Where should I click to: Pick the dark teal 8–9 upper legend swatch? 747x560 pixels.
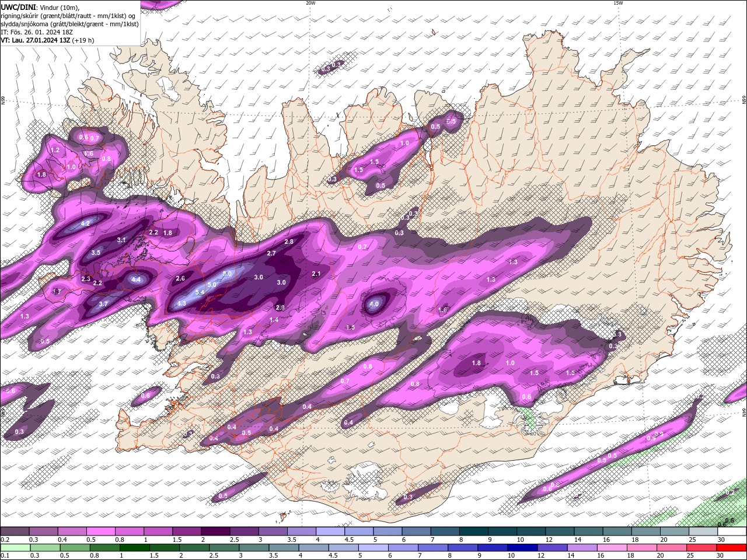click(474, 531)
